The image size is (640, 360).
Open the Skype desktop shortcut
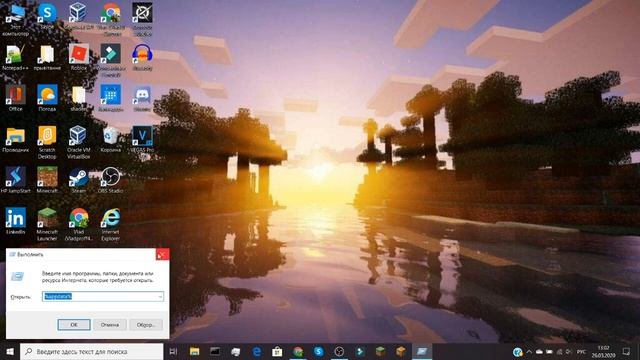47,16
